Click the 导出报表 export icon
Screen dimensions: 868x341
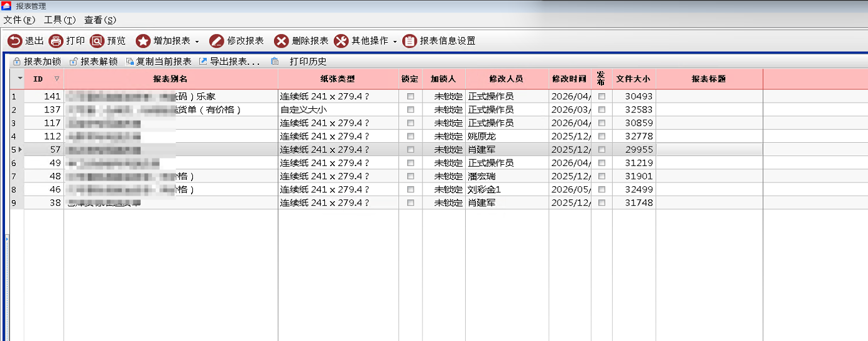tap(203, 62)
